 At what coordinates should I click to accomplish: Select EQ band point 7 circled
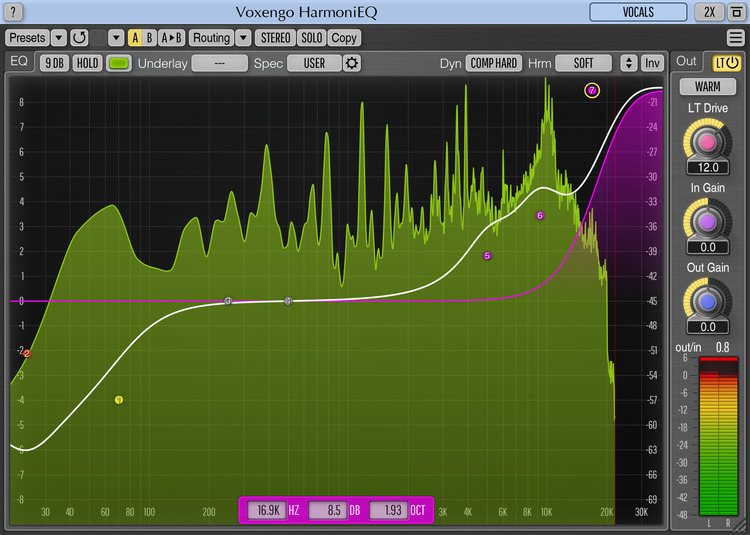[592, 90]
